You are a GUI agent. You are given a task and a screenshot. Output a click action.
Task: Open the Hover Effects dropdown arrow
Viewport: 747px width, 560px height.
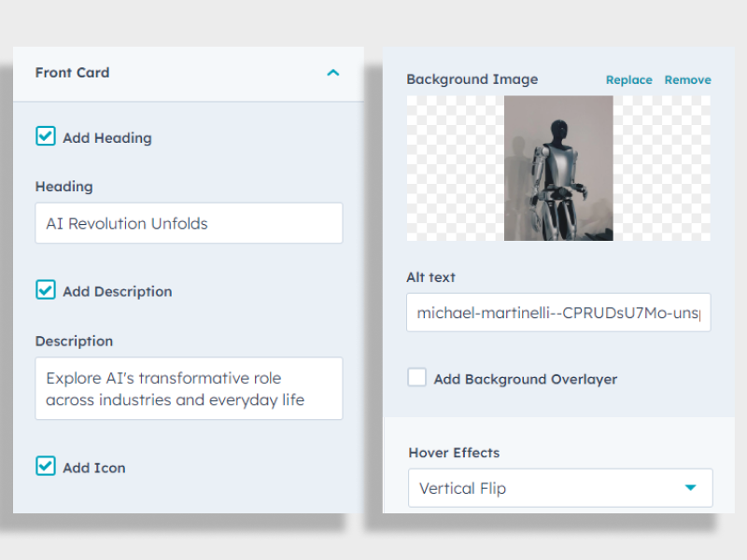[x=690, y=488]
